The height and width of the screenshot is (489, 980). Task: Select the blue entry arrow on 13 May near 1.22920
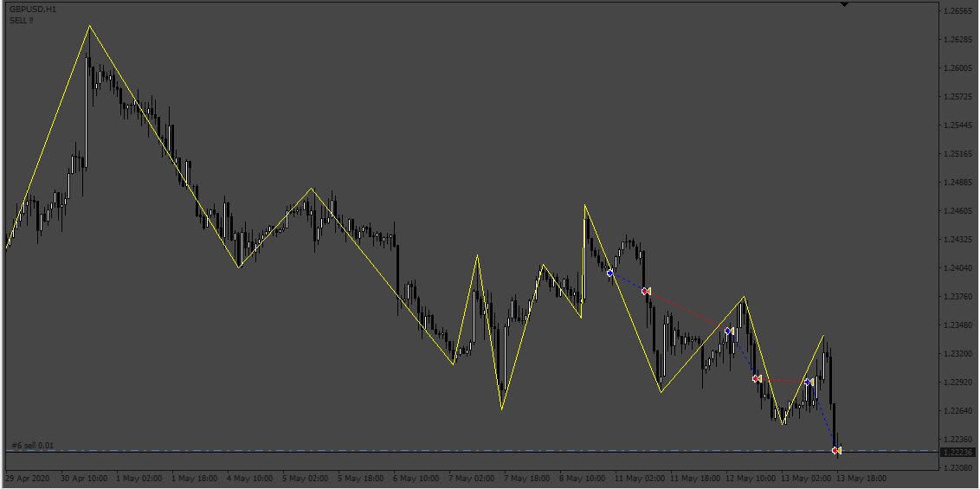point(808,382)
